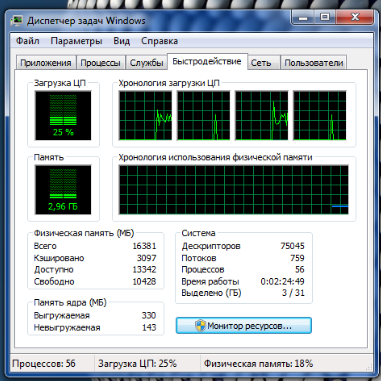Click the Физическая память (МБ) group heading
The image size is (381, 381).
[84, 233]
